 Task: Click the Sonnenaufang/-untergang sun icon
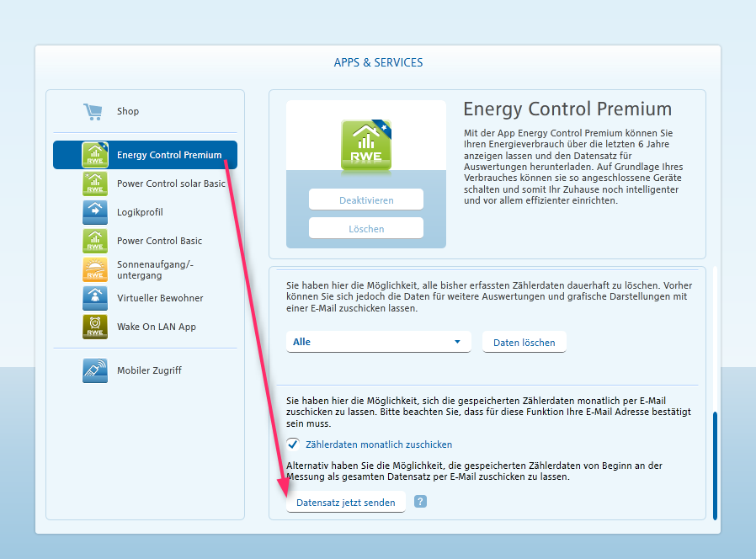(95, 269)
